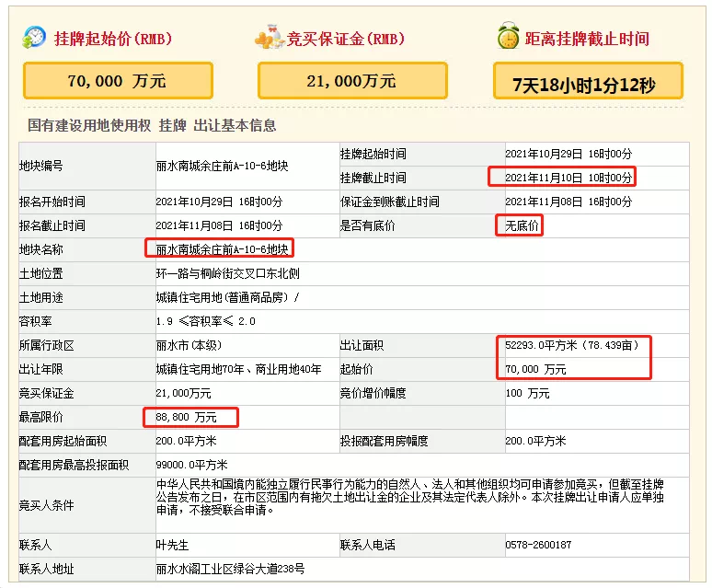Screen dimensions: 712x588
Task: Click the 起始价 value 70,000 万元 in table
Action: coord(535,369)
